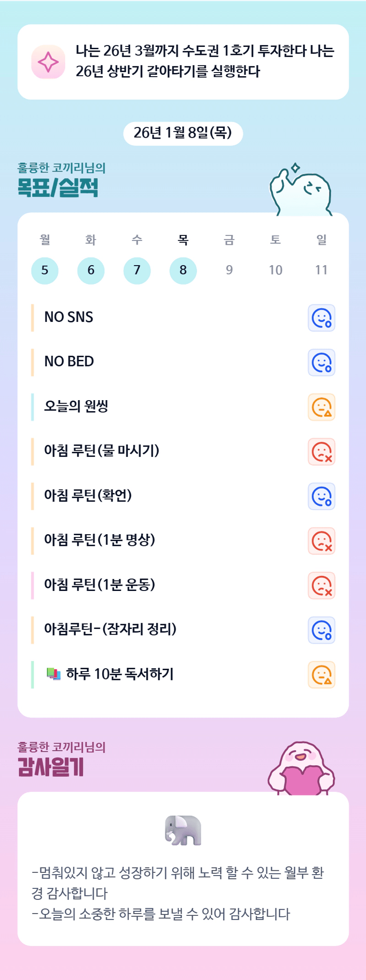Open the 26년 1월 8일(목) date selector
The image size is (366, 980).
pos(183,133)
